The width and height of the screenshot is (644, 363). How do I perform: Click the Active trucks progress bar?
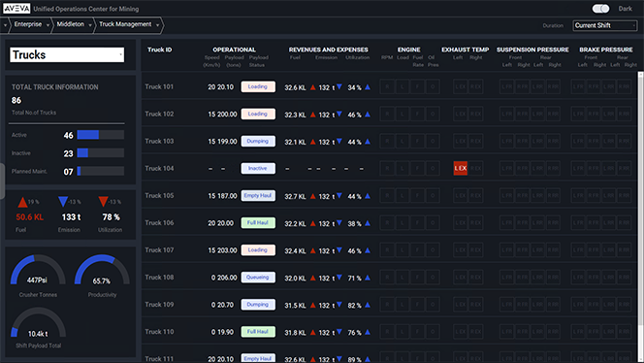101,135
